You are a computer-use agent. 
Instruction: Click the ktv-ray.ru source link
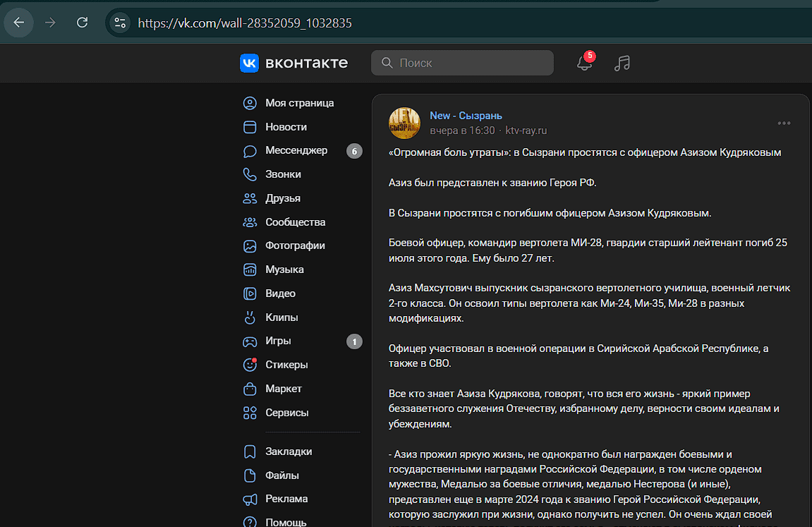(526, 131)
